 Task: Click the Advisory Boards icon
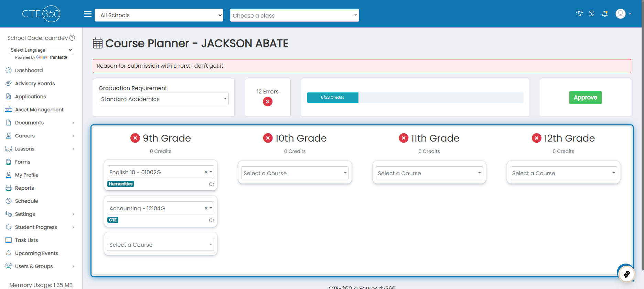pos(9,84)
